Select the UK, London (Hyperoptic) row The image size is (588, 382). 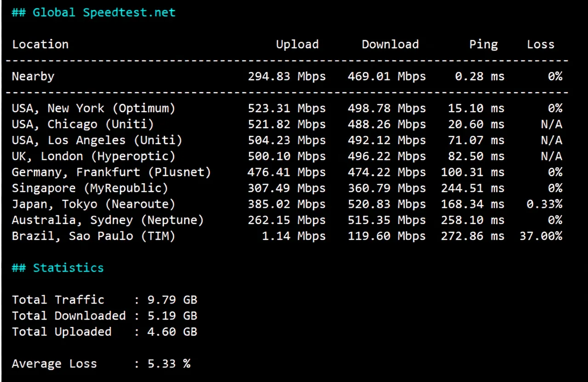(x=93, y=156)
